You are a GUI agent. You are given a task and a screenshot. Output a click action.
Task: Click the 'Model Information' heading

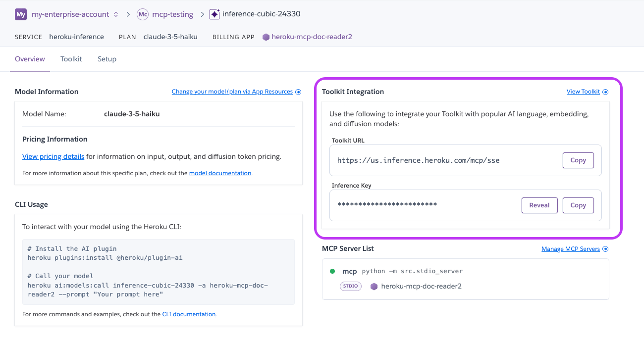pos(47,92)
